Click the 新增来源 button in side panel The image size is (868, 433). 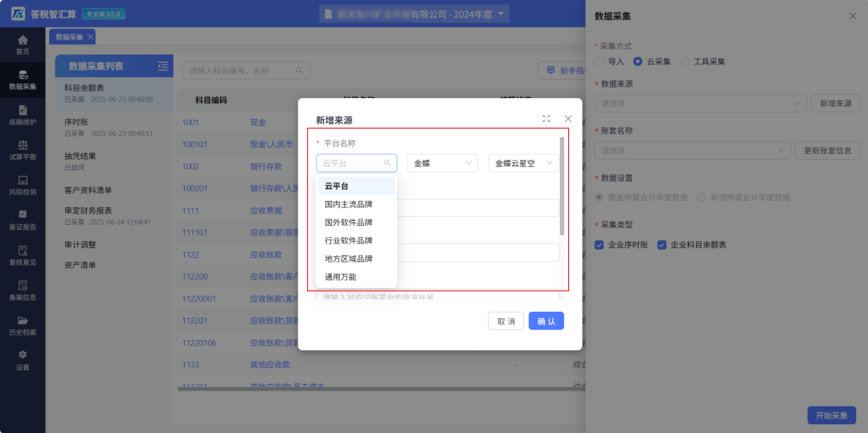coord(836,104)
